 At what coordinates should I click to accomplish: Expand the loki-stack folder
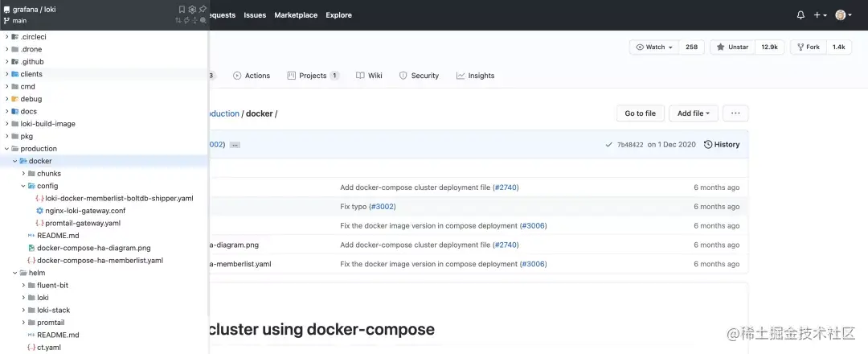[23, 310]
